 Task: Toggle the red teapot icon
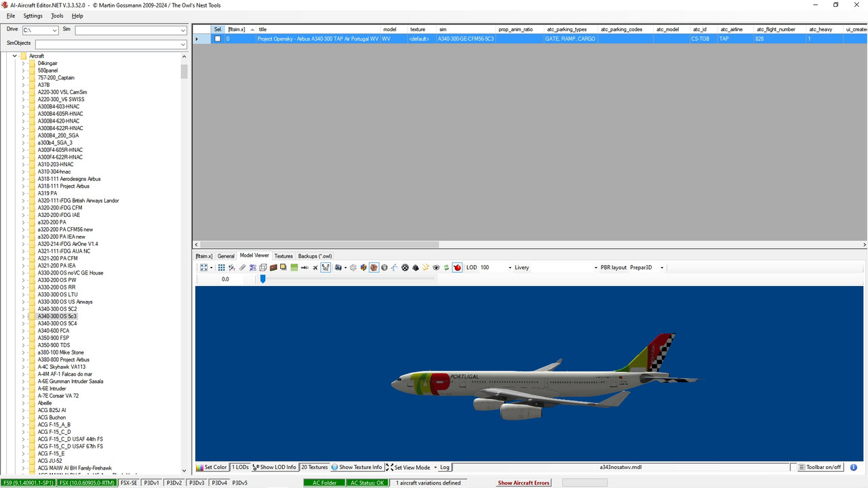[457, 267]
